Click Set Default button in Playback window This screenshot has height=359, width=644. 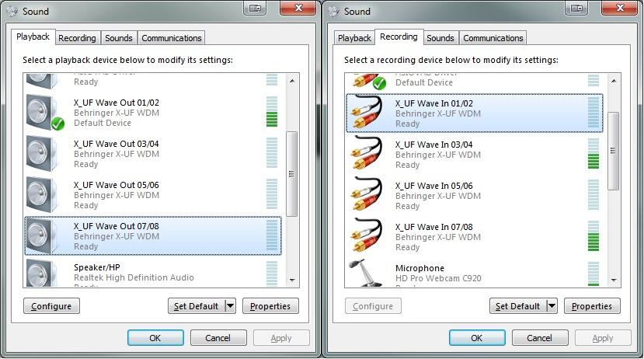(x=197, y=306)
